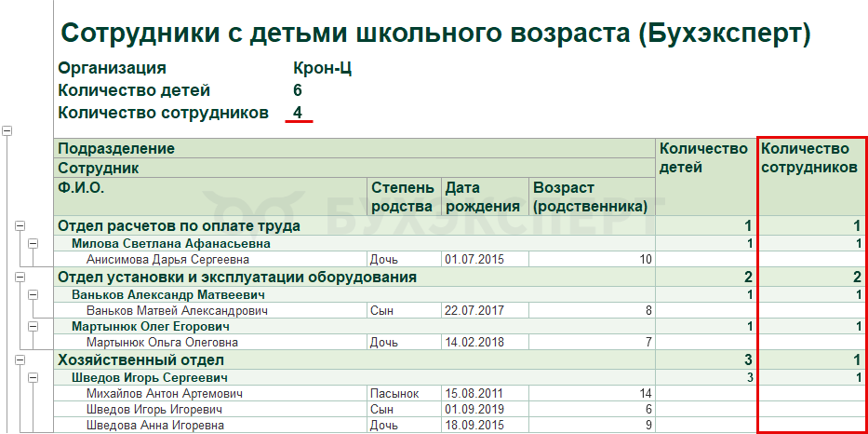This screenshot has height=434, width=868.
Task: Select Сын in Шведов Игорь Игоревич row
Action: [x=404, y=410]
